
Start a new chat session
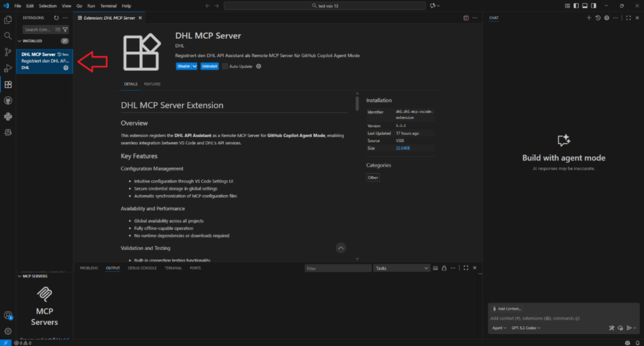[x=589, y=18]
